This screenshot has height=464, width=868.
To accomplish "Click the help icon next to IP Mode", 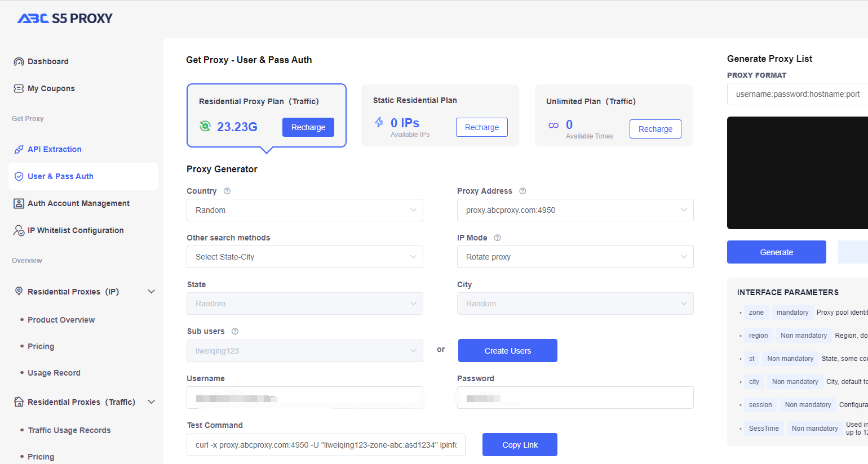I will [497, 238].
